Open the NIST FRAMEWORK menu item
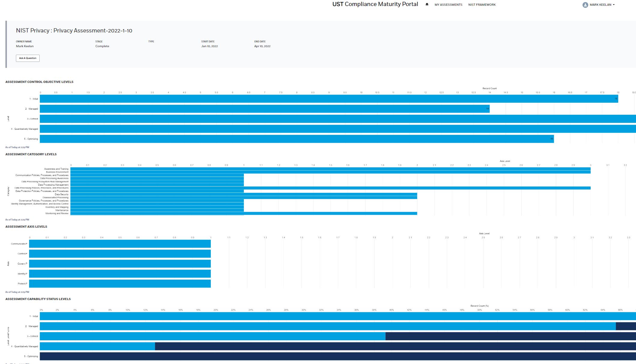Screen dimensions: 636x364 click(482, 5)
